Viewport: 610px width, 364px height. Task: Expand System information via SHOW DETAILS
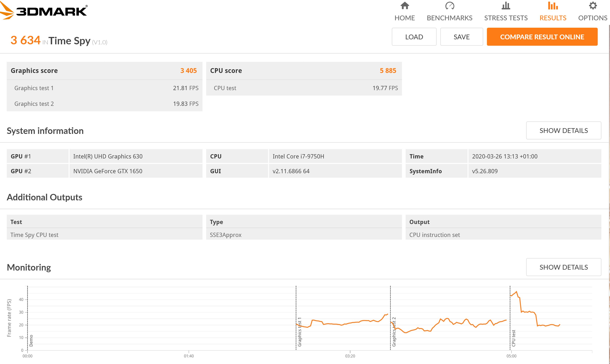(x=563, y=131)
